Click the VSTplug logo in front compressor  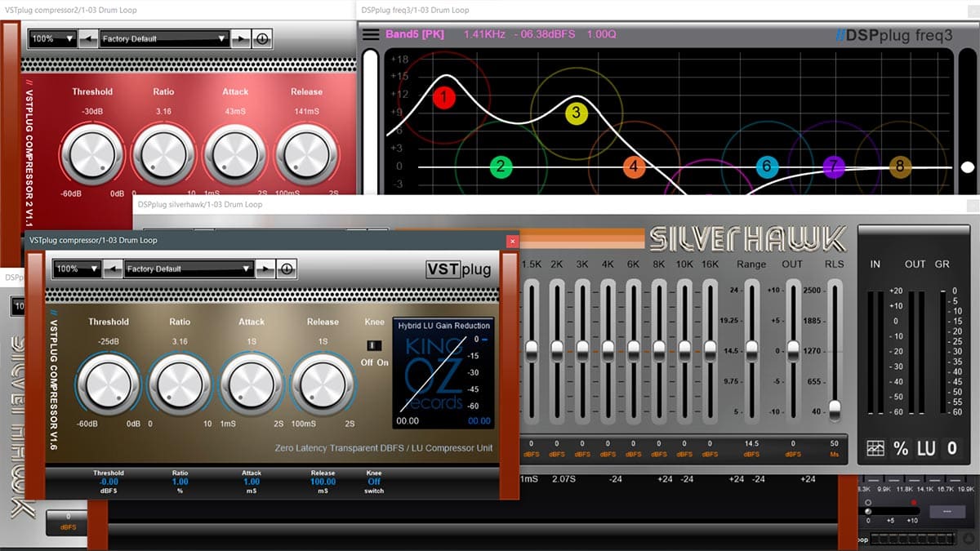(458, 269)
